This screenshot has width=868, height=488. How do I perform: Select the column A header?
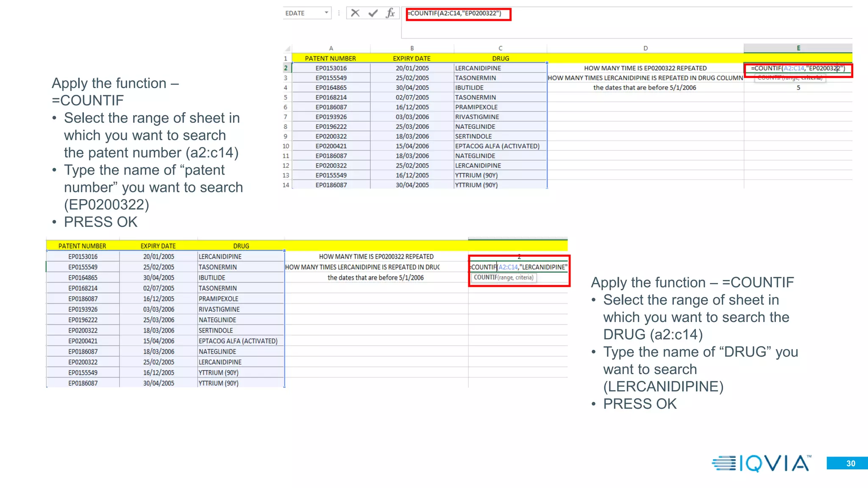[331, 48]
